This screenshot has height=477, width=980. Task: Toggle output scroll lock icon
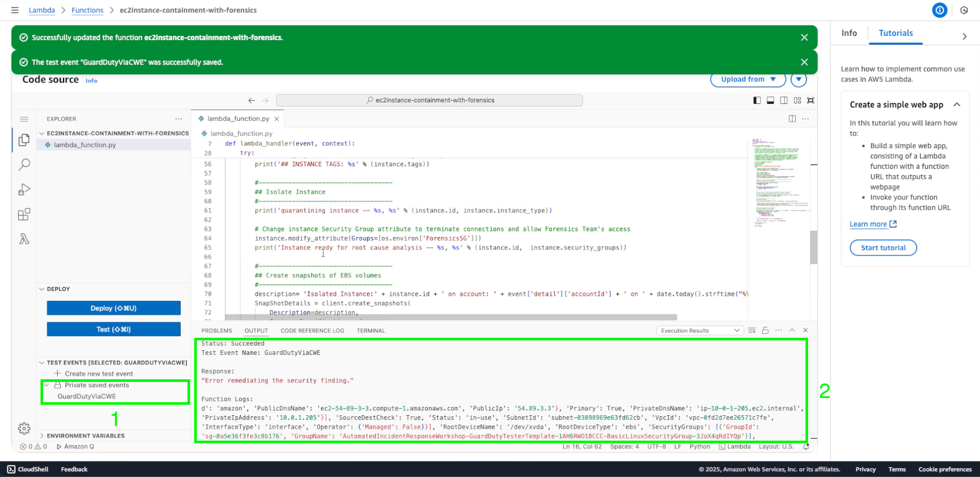coord(765,330)
